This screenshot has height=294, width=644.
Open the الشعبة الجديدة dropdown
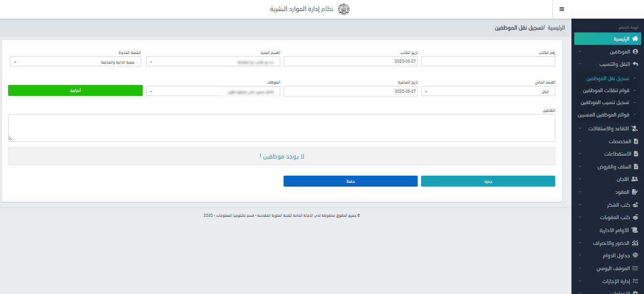[75, 62]
